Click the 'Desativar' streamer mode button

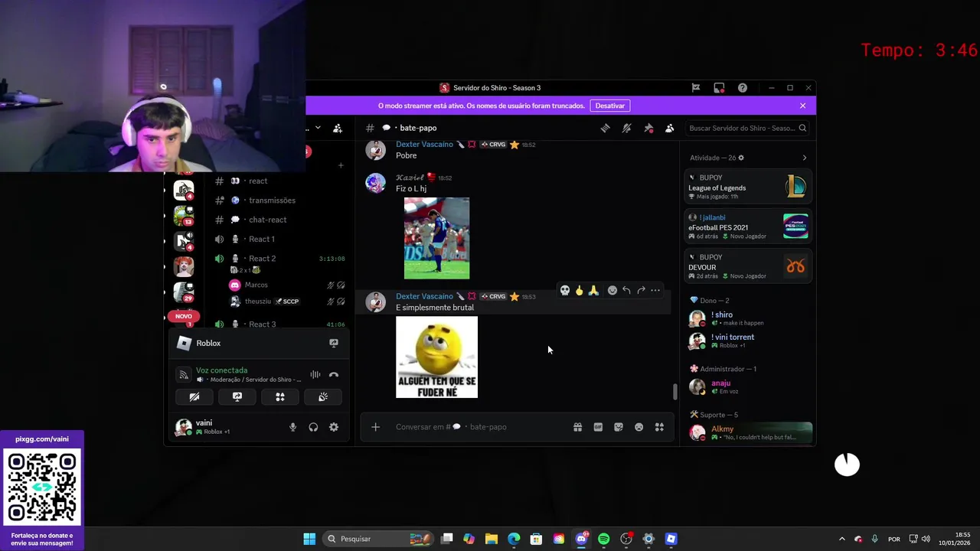pos(610,106)
